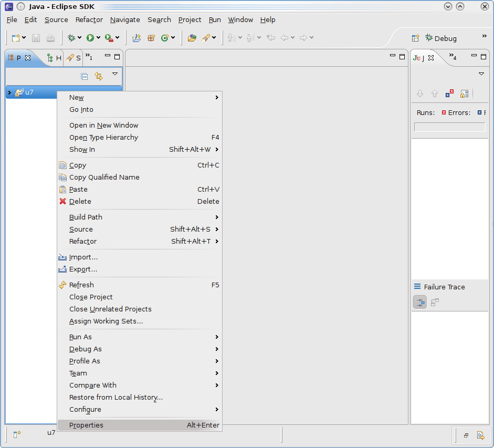Click the bottom-right restore view icon
This screenshot has width=494, height=448.
click(x=466, y=435)
